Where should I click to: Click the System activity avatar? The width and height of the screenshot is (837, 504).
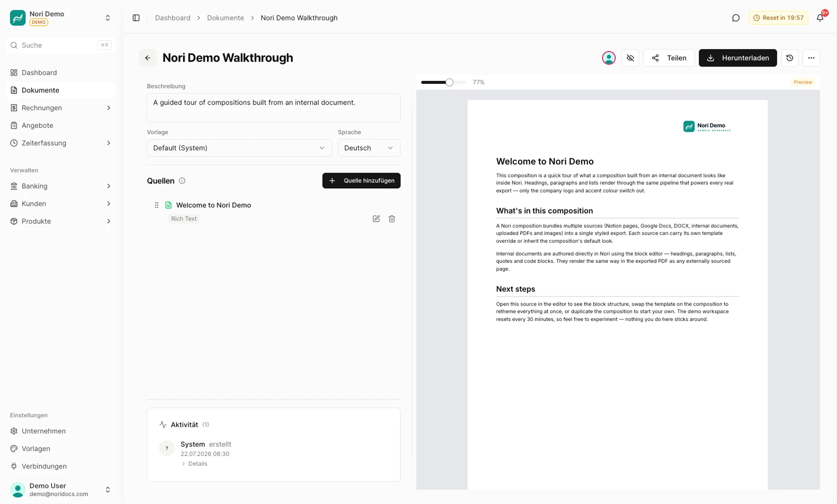point(167,448)
